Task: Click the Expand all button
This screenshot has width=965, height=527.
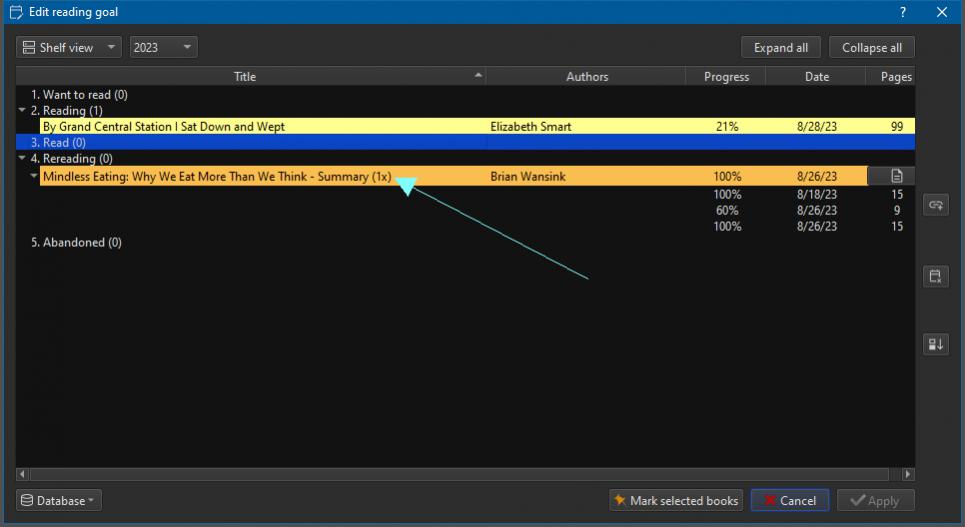Action: [x=780, y=47]
